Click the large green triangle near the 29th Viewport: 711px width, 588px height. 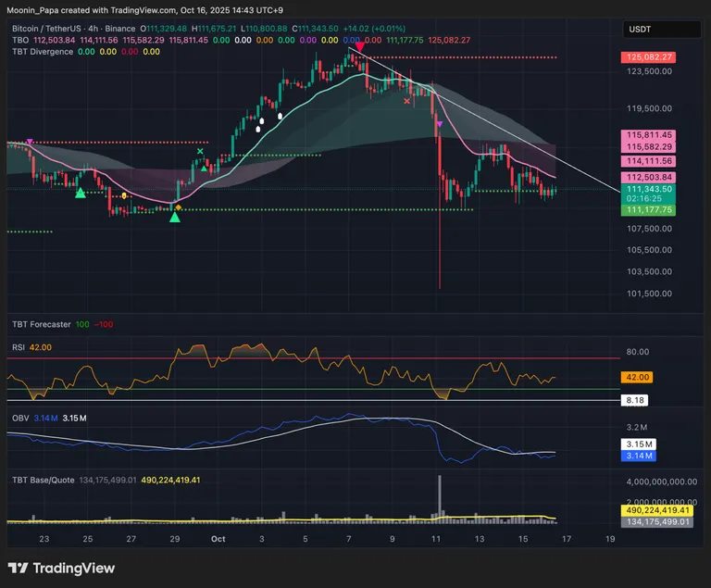tap(175, 218)
